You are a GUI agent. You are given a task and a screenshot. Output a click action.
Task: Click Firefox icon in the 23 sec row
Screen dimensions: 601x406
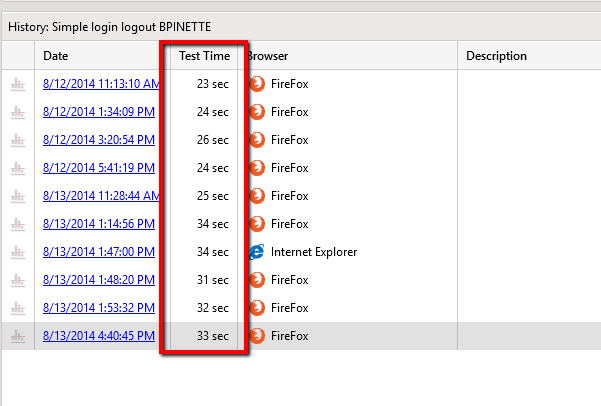click(257, 84)
